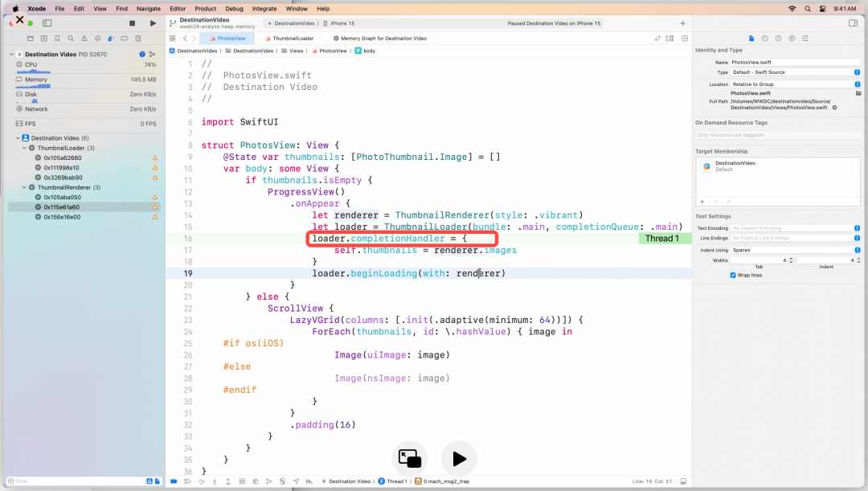Click the Step Over debug button

pos(201,481)
